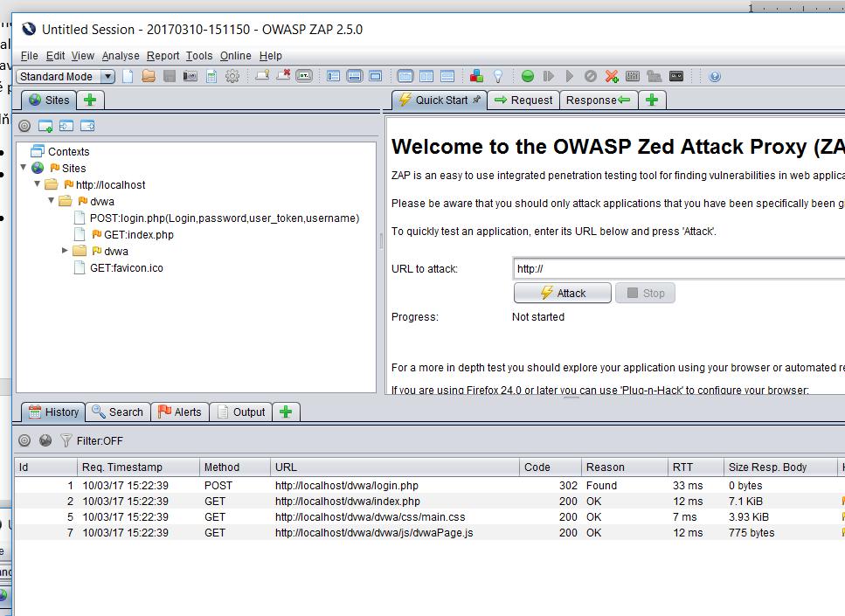This screenshot has height=616, width=845.
Task: Switch to expand Sites layout
Action: (334, 76)
